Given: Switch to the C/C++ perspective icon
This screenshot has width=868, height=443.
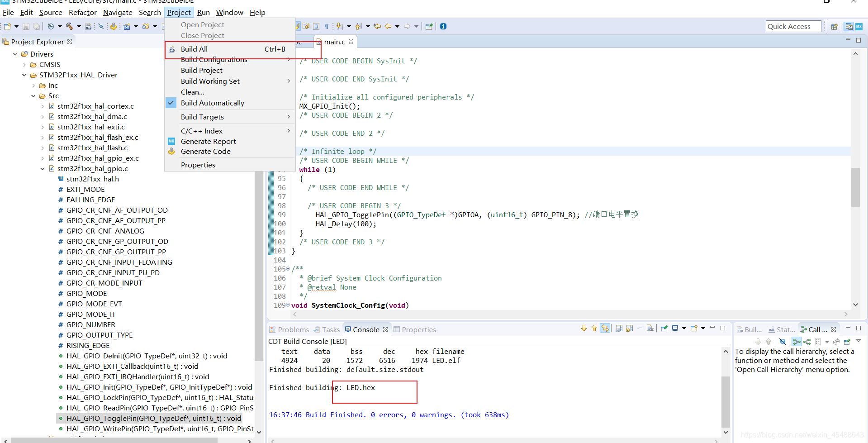Looking at the screenshot, I should pyautogui.click(x=849, y=27).
